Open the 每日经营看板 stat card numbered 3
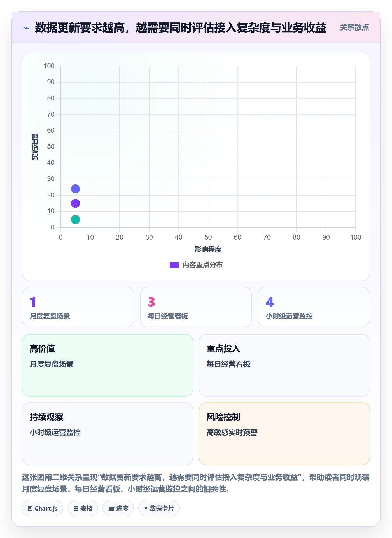Image resolution: width=392 pixels, height=538 pixels. coord(196,307)
